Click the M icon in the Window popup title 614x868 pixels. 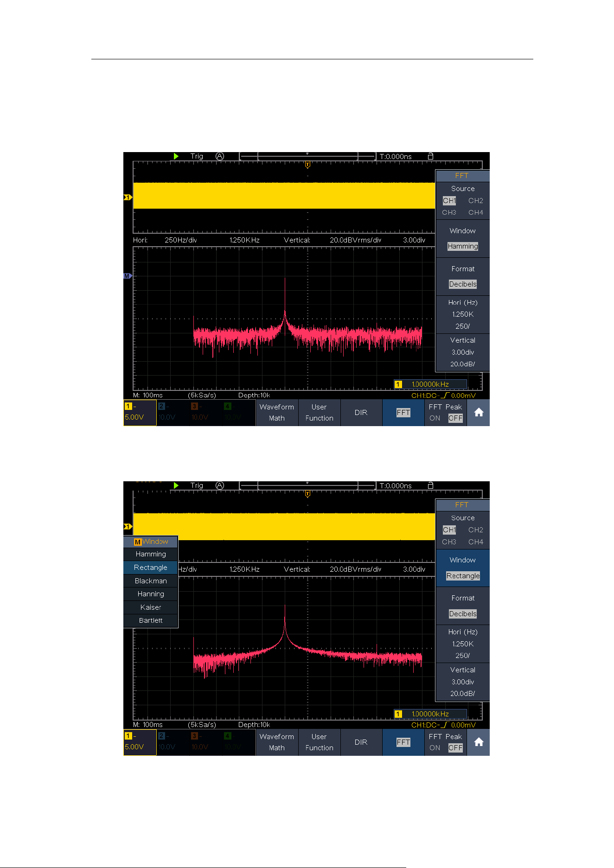(138, 542)
